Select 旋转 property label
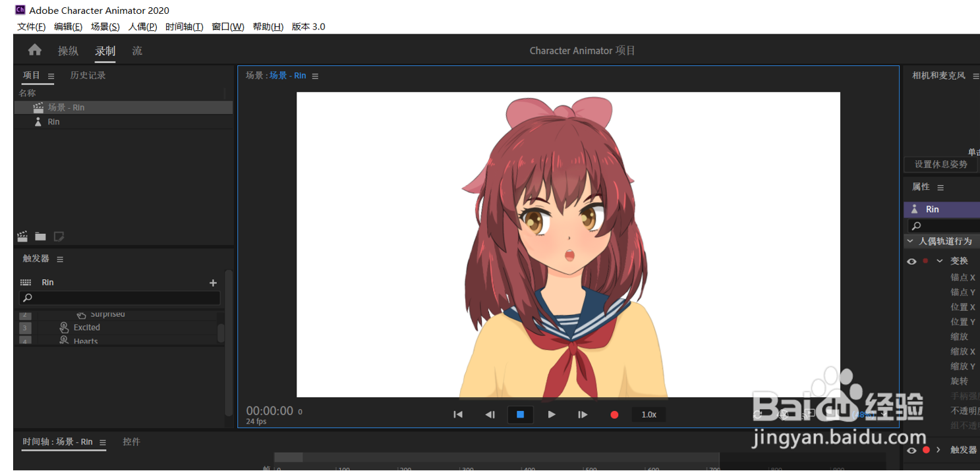This screenshot has height=471, width=980. [x=959, y=381]
